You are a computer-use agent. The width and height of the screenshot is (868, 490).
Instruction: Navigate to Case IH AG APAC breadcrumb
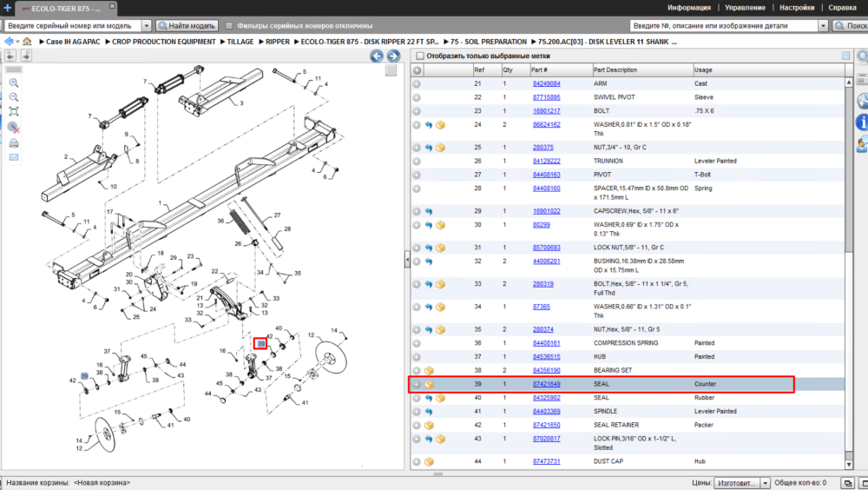[73, 42]
